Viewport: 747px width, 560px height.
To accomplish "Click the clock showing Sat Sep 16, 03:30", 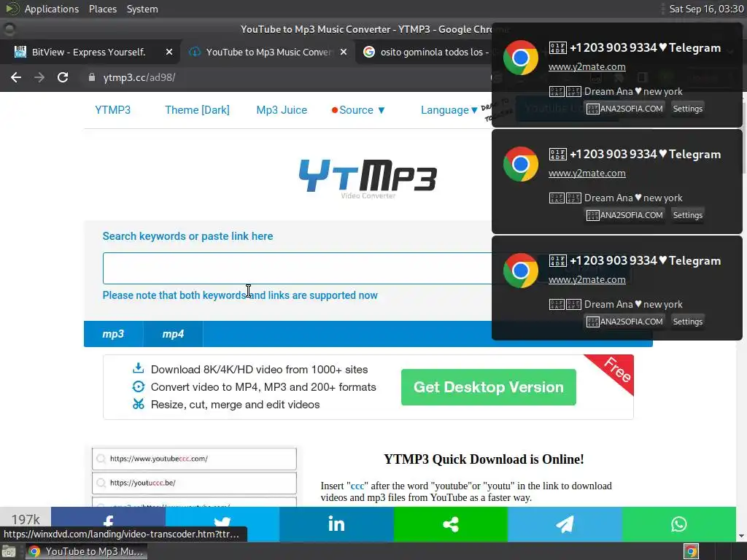I will pyautogui.click(x=706, y=9).
